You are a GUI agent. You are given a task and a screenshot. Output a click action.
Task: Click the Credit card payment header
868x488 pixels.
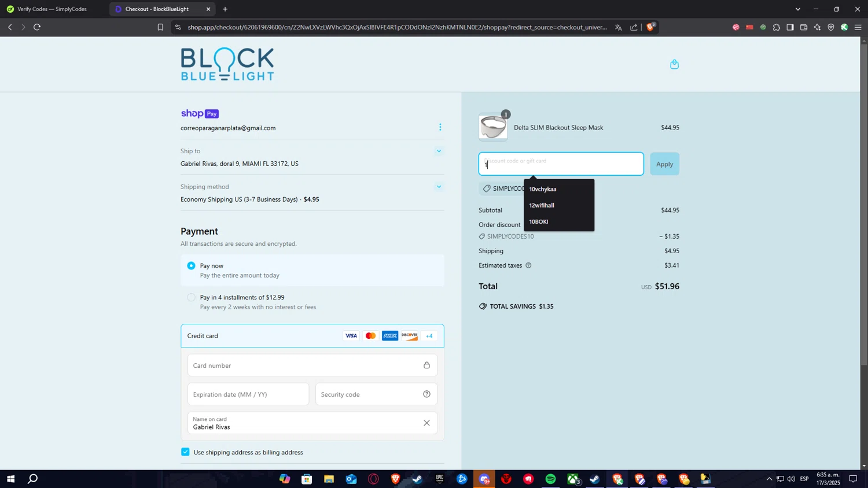click(x=312, y=336)
